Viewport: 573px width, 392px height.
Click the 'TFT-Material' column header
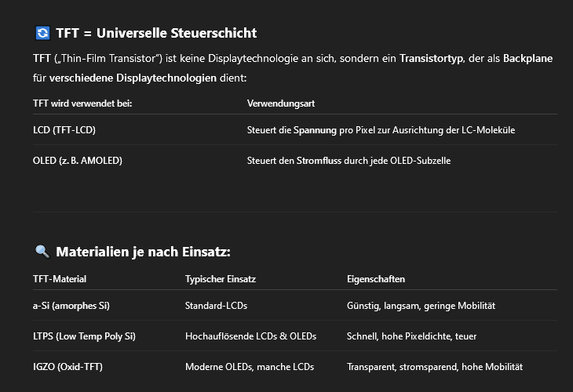[x=60, y=279]
